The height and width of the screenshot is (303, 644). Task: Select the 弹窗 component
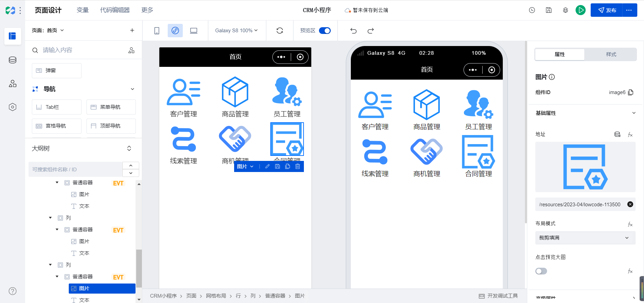point(57,71)
